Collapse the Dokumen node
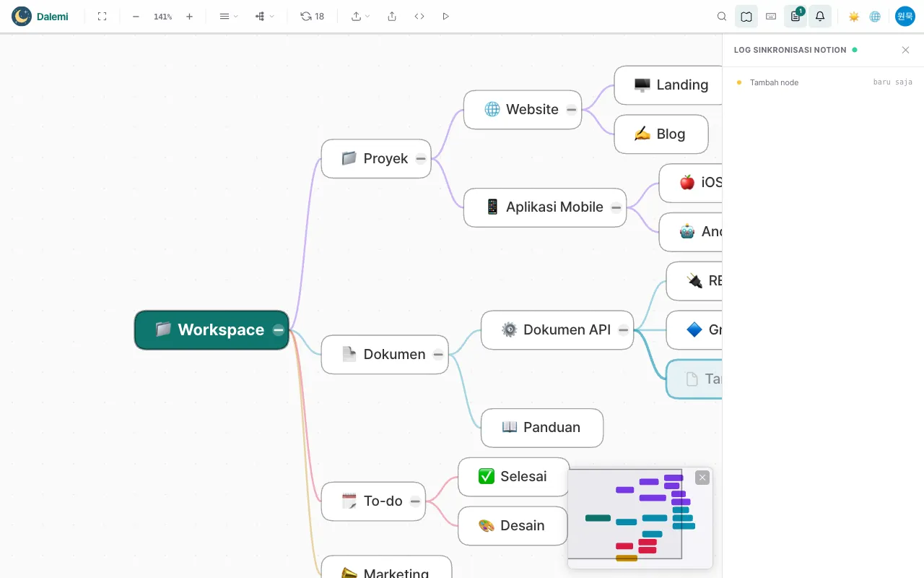Image resolution: width=924 pixels, height=578 pixels. [438, 355]
